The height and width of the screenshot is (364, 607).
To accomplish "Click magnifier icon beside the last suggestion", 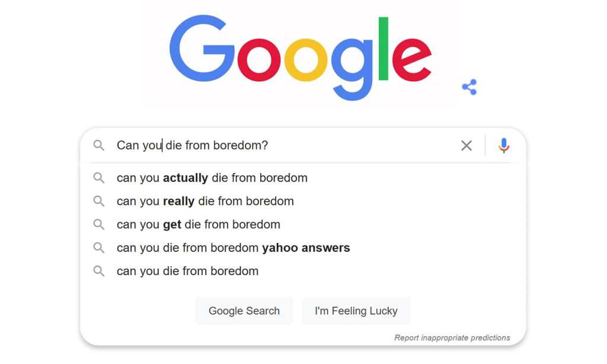I will pyautogui.click(x=99, y=271).
